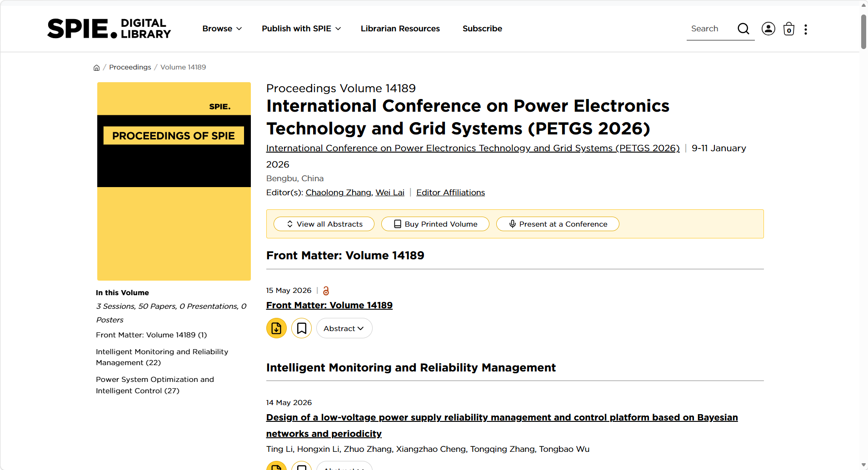Open the Editor Affiliations link
Viewport: 868px width, 470px height.
tap(450, 193)
